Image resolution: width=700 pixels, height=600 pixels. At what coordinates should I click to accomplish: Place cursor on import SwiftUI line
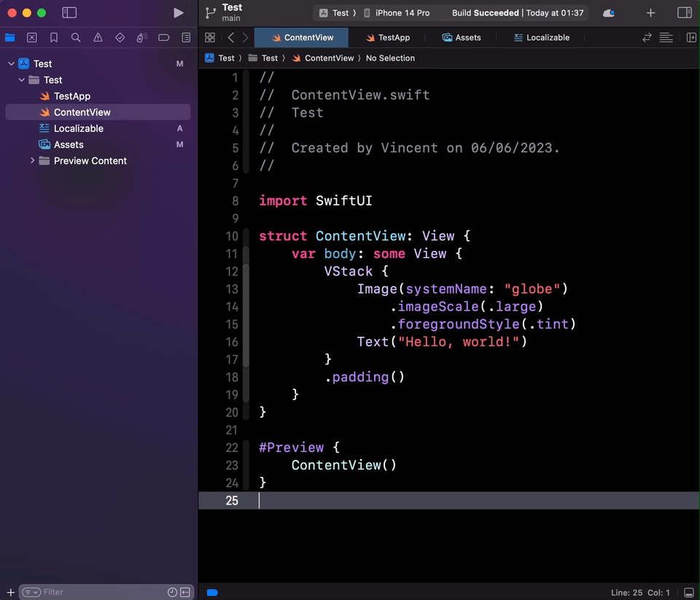point(316,201)
